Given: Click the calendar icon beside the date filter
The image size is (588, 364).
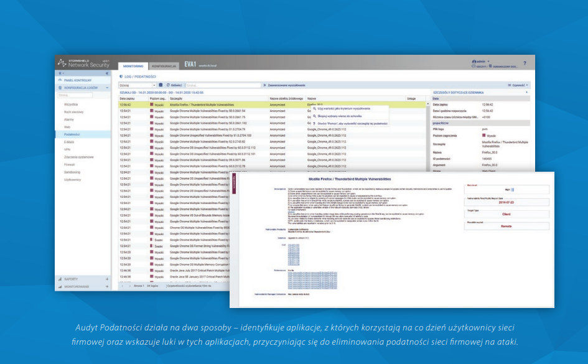Looking at the screenshot, I should coord(160,85).
